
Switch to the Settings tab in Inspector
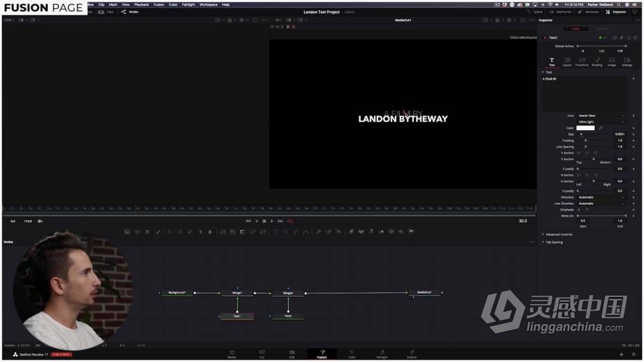pos(627,62)
